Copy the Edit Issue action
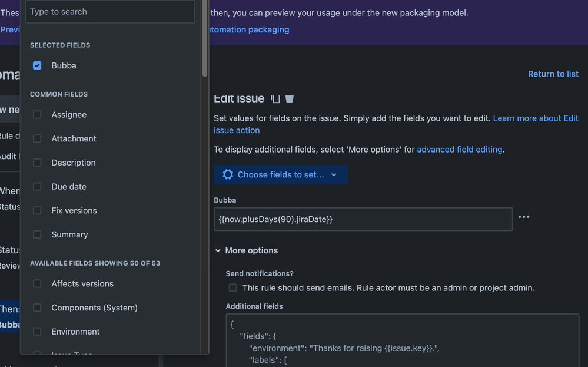 (x=274, y=98)
